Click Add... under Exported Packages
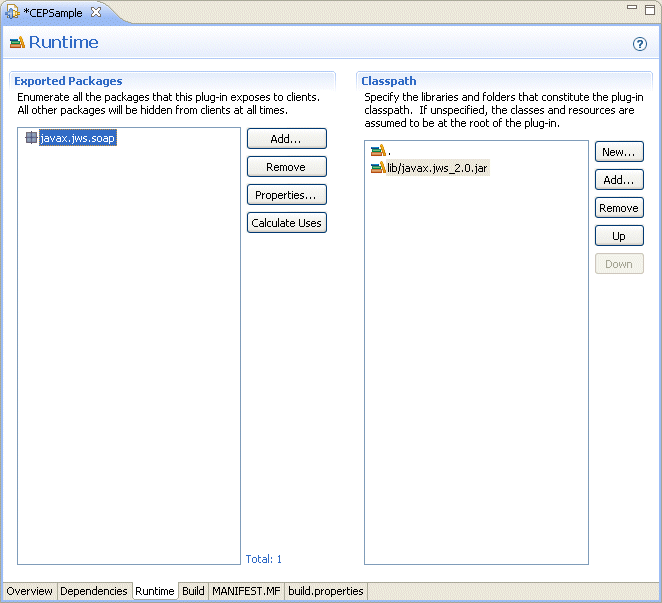Screen dimensions: 662x603 pos(287,139)
